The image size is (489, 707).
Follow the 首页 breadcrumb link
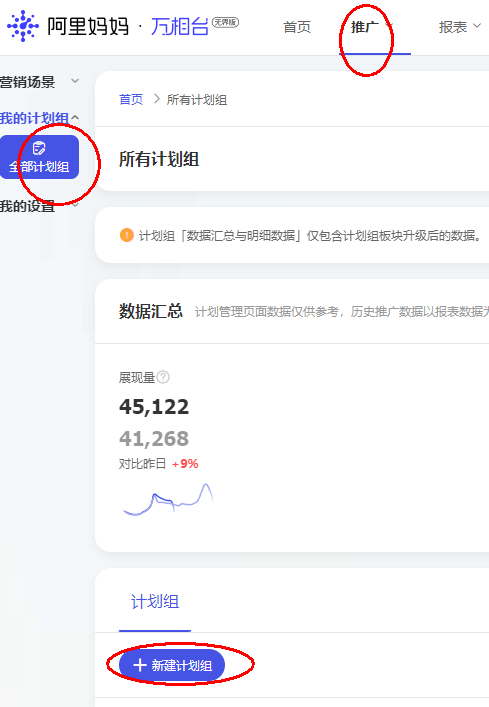(131, 100)
